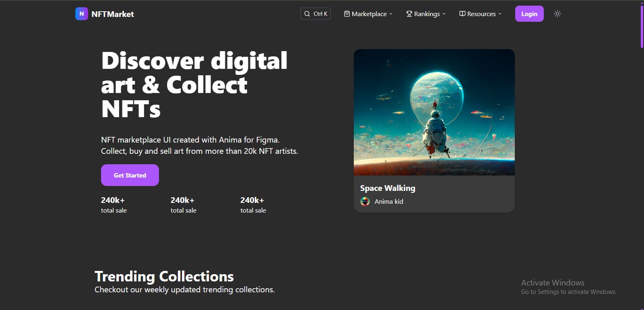Toggle the light/dark theme sun icon

tap(557, 14)
